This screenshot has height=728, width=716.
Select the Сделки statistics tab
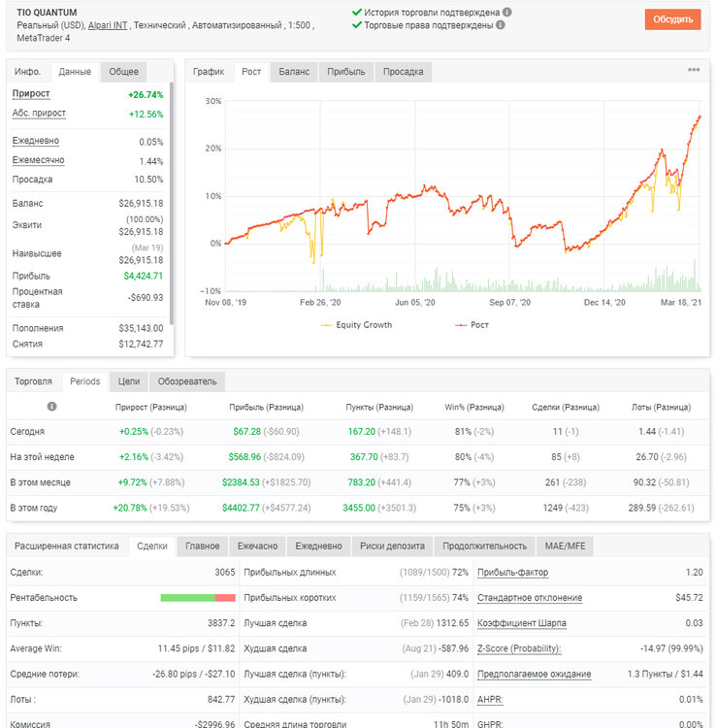[151, 546]
